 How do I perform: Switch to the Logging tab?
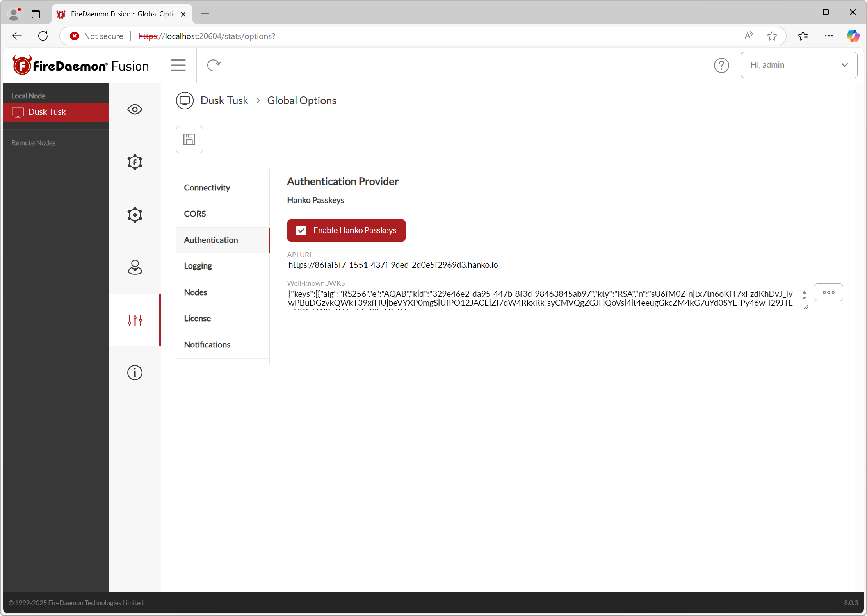coord(198,266)
